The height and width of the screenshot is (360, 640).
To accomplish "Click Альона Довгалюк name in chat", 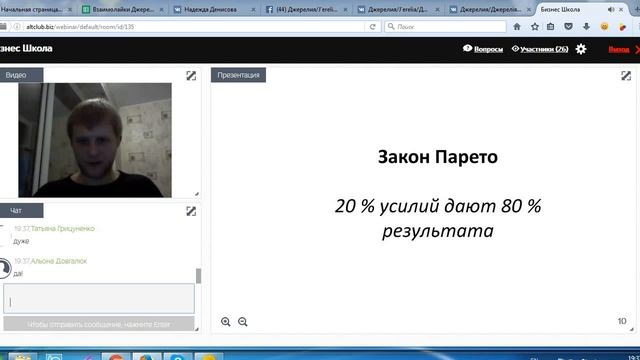I will coord(59,261).
